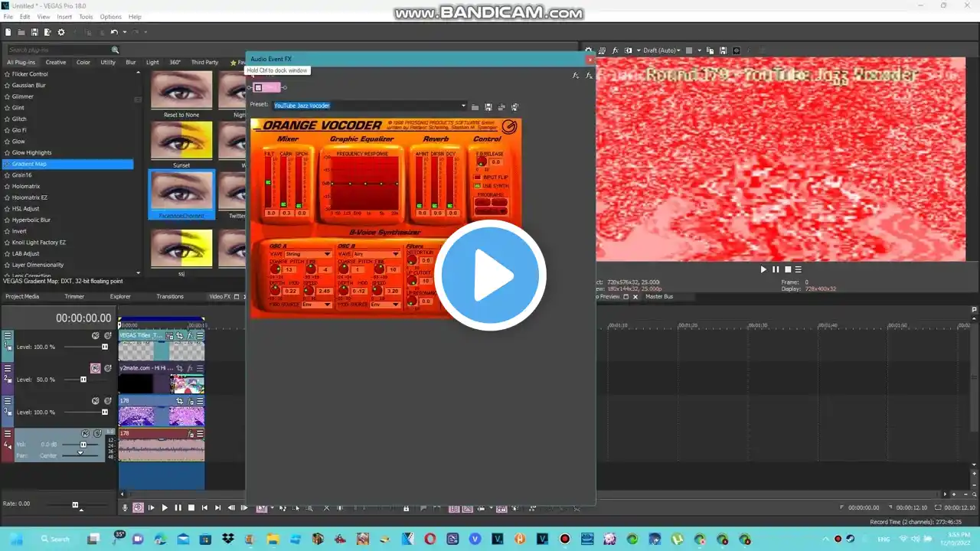980x551 pixels.
Task: Open track 1 hamburger menu in track header
Action: point(8,335)
